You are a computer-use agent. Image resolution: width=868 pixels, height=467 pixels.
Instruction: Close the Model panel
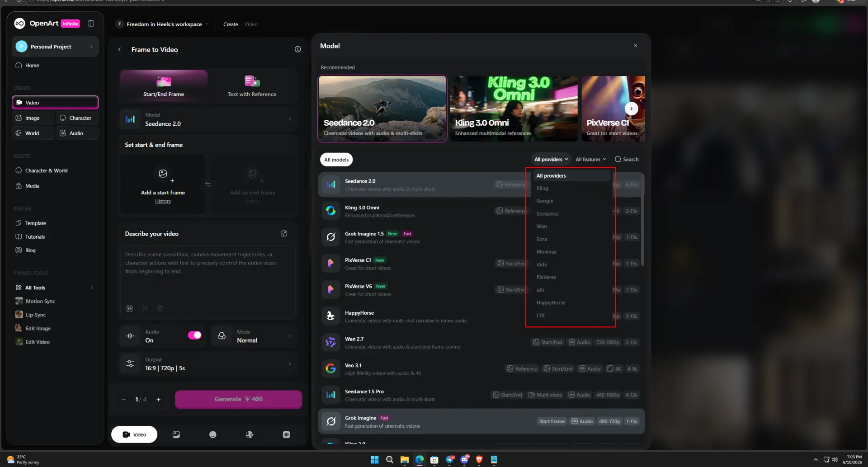636,46
